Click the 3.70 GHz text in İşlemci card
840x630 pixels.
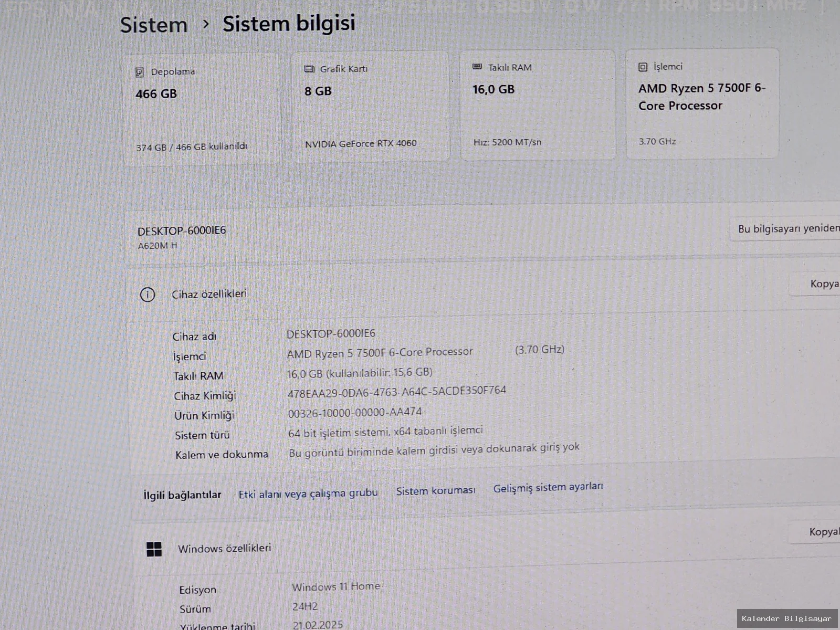657,141
